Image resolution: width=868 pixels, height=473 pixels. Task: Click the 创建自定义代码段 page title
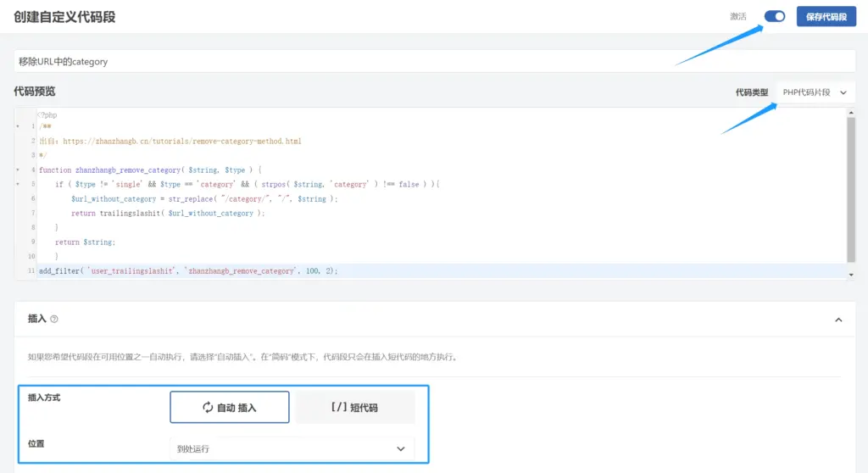click(64, 17)
